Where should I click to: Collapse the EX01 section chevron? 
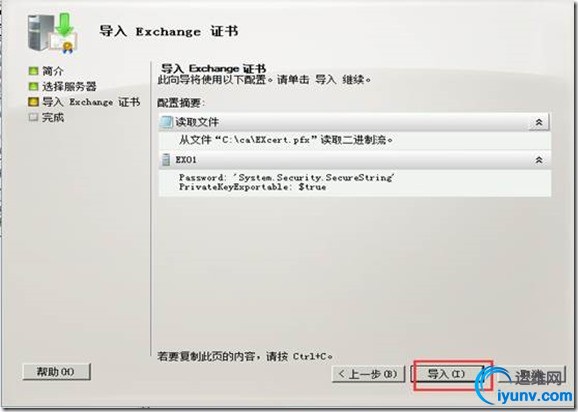(x=539, y=160)
